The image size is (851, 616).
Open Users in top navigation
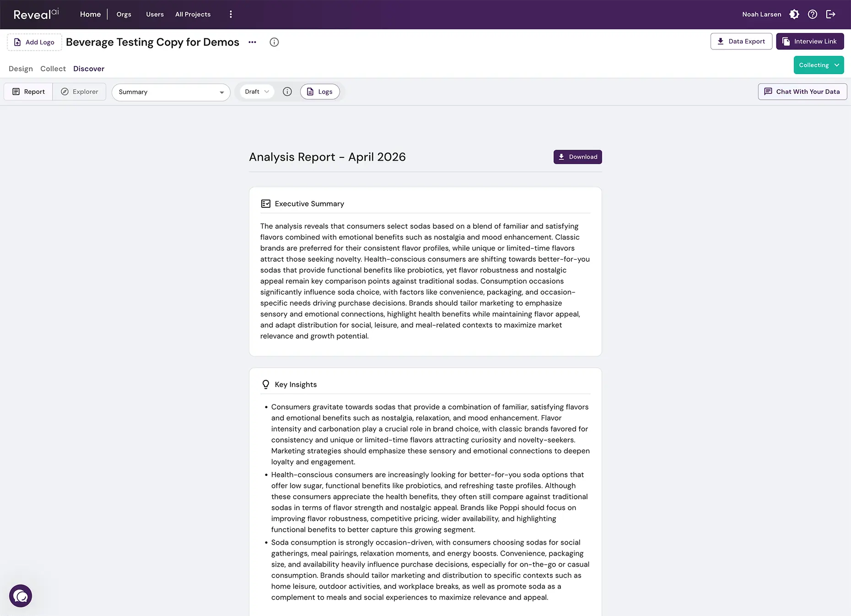point(155,14)
